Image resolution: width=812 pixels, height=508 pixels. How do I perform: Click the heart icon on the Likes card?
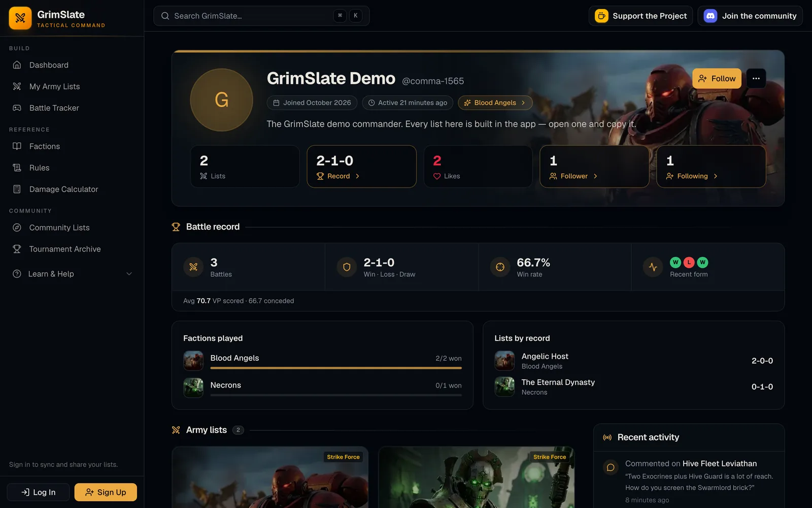click(x=437, y=176)
